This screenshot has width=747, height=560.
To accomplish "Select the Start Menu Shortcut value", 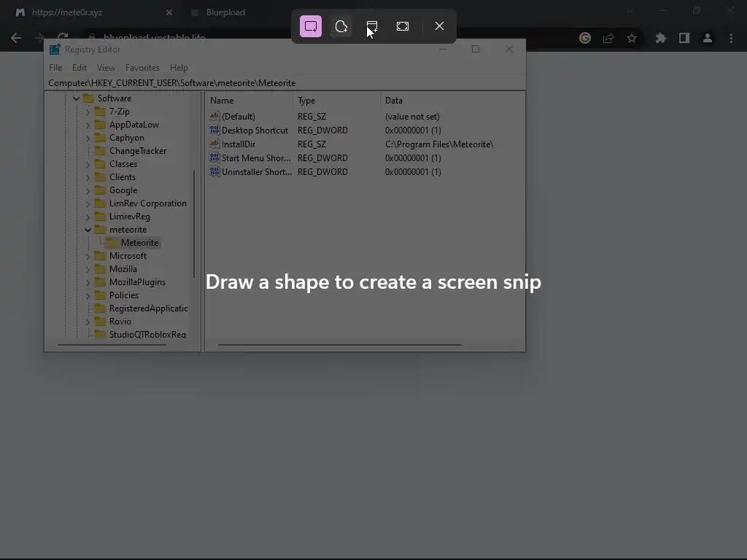I will click(256, 158).
